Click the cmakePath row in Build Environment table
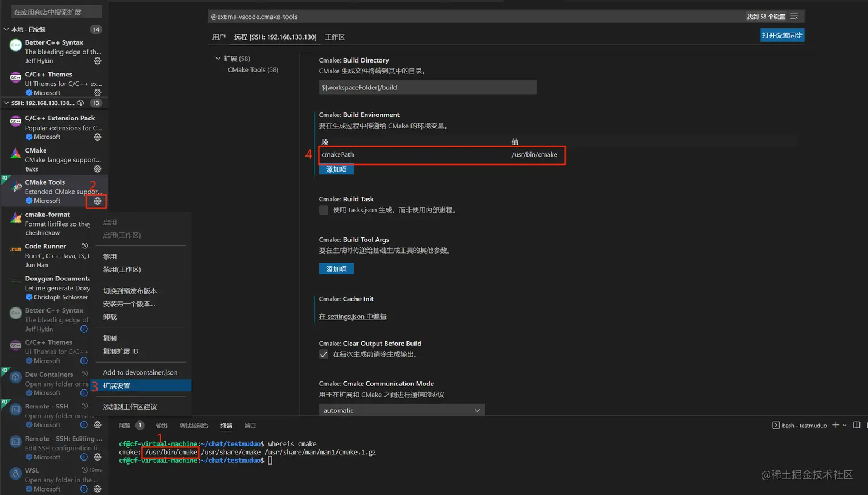The image size is (868, 495). pos(442,155)
